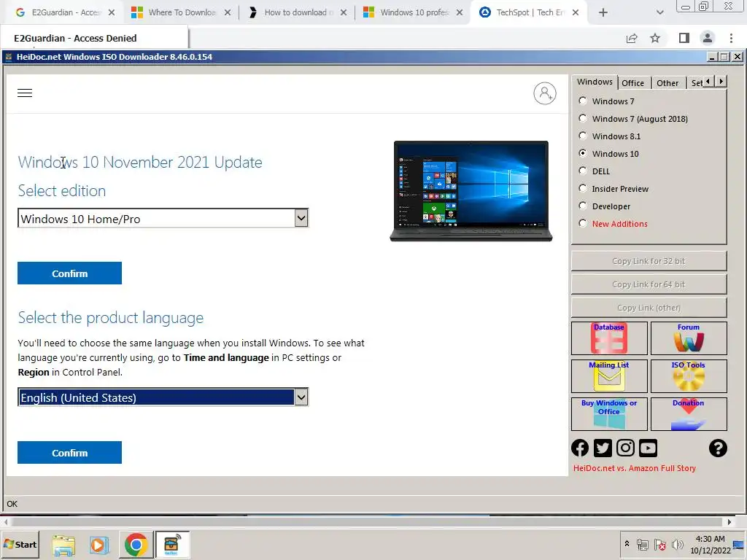Click the Chrome share page icon

[632, 38]
